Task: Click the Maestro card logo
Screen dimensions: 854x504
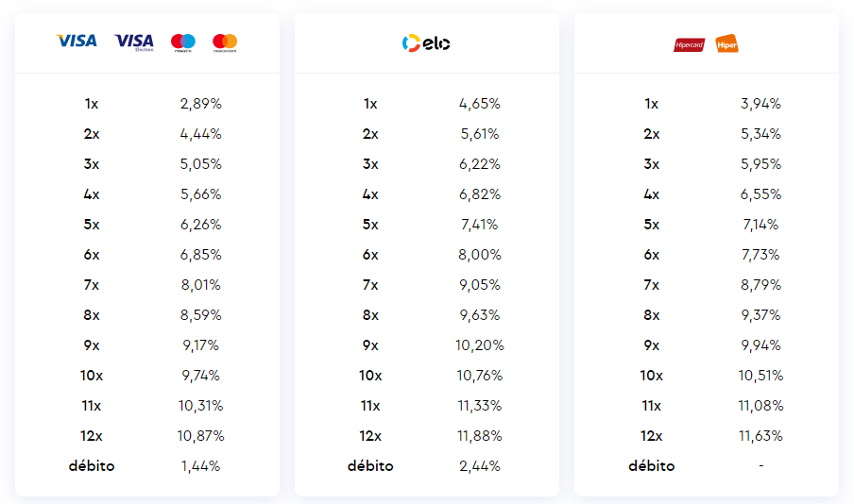Action: pos(183,42)
